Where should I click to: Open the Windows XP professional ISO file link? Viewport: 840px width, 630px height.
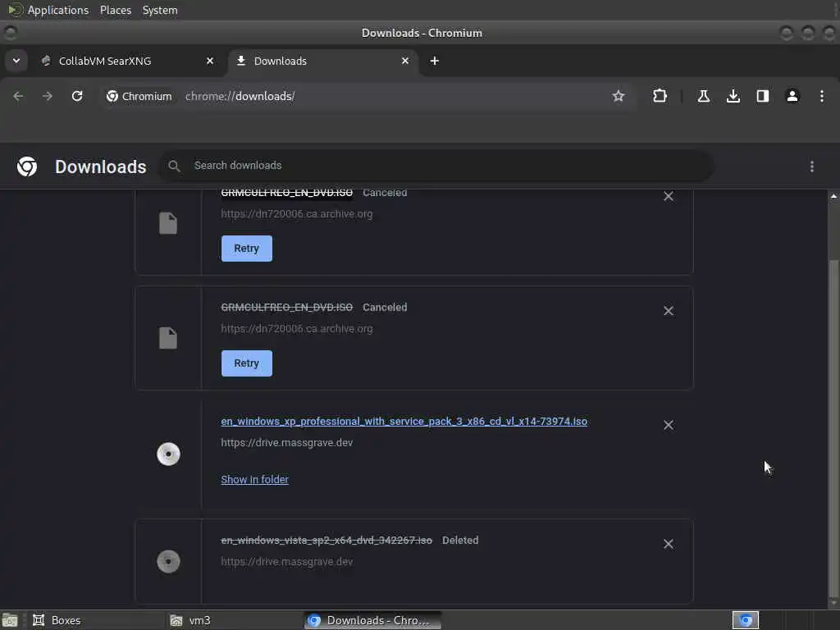(x=404, y=422)
